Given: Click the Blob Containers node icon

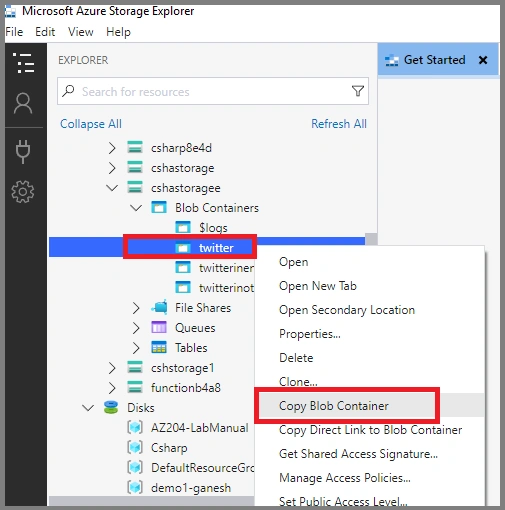Looking at the screenshot, I should pos(159,207).
